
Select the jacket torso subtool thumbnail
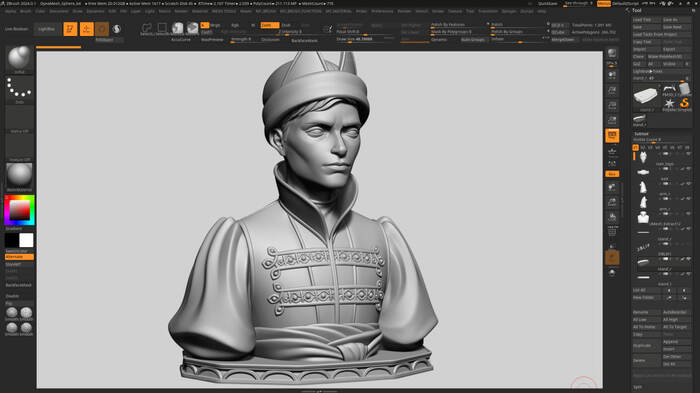click(643, 217)
